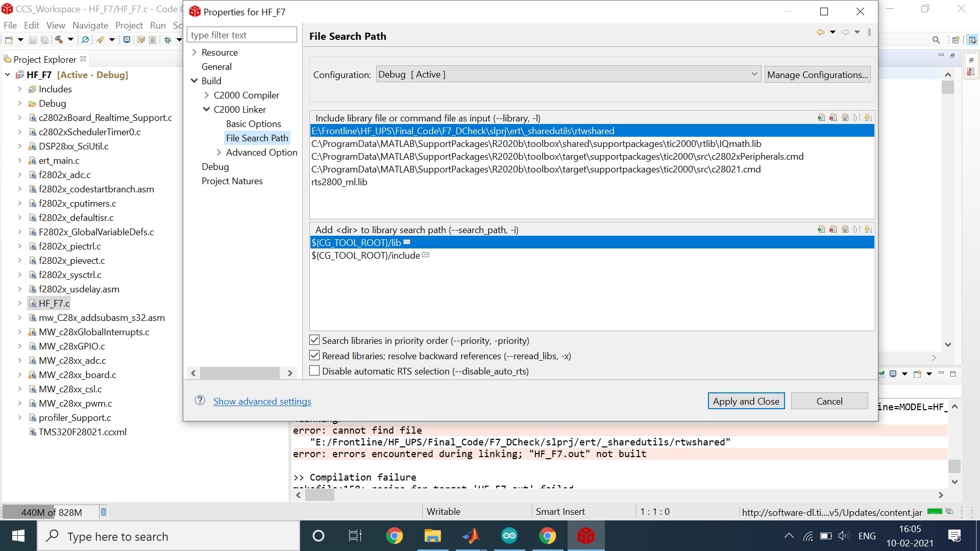Image resolution: width=980 pixels, height=551 pixels.
Task: Click the Add icon in the library search path list
Action: click(x=821, y=230)
